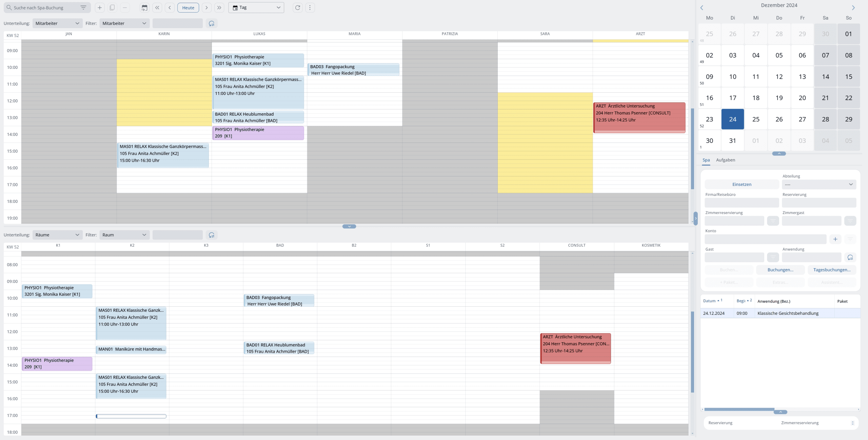The width and height of the screenshot is (868, 440).
Task: Click the Einsetzen button
Action: [742, 185]
